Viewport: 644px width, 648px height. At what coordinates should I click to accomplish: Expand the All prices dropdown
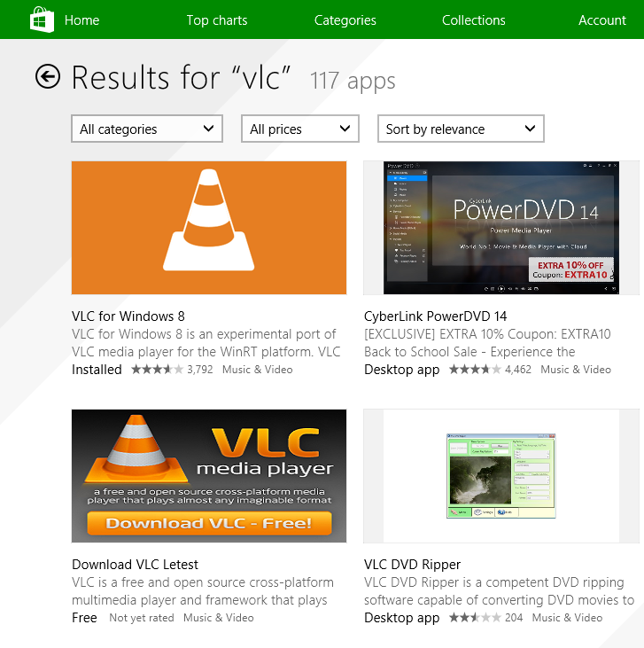pos(300,129)
